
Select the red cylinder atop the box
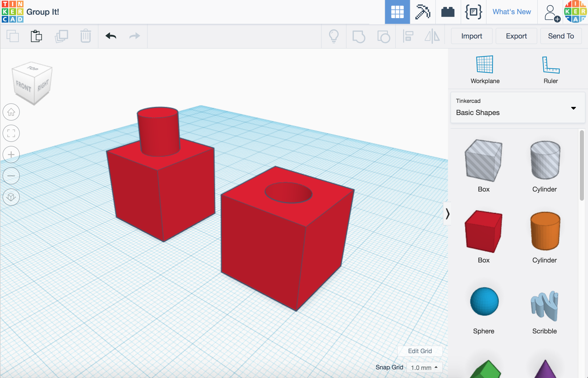coord(159,132)
